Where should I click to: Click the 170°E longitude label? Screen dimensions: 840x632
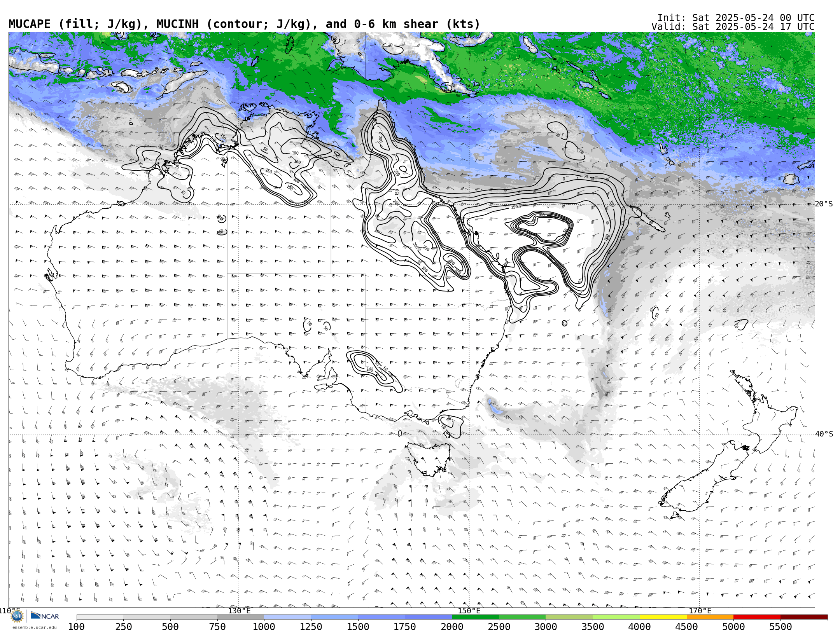700,611
